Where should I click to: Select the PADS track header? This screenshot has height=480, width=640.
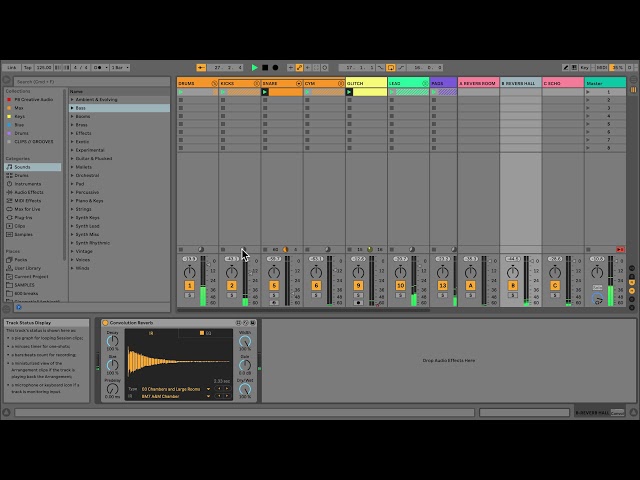click(x=443, y=83)
